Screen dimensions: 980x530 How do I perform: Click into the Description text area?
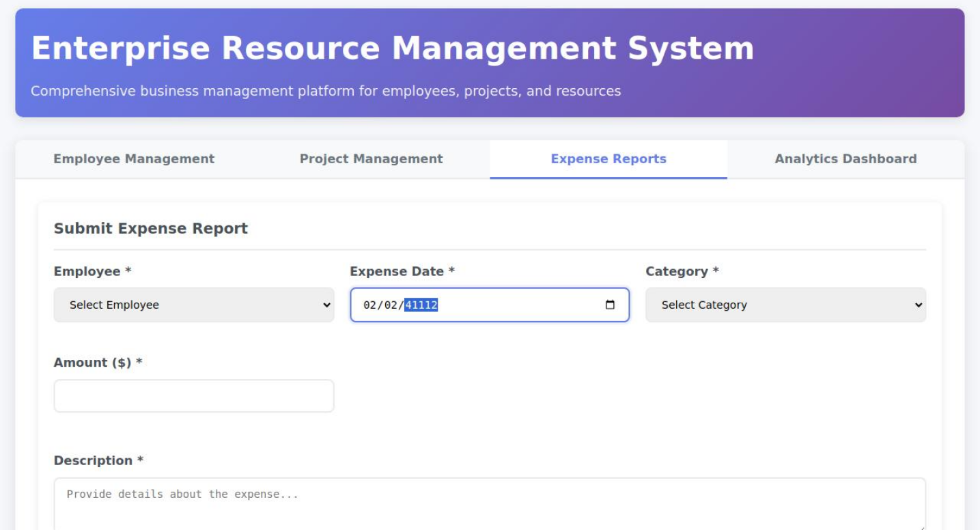(489, 504)
